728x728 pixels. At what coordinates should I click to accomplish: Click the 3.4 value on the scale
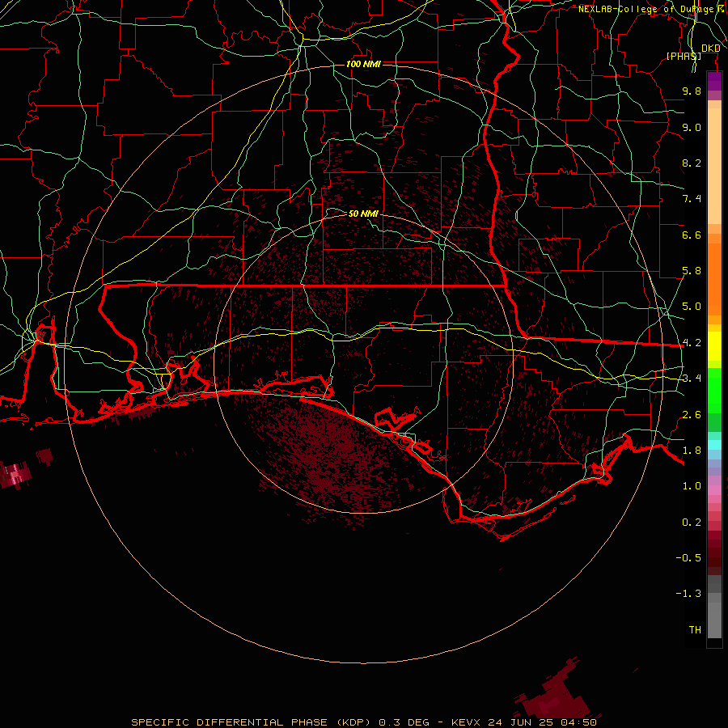pos(692,379)
